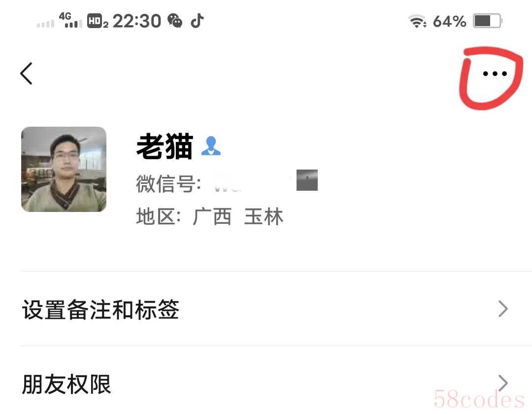Tap the 22:30 clock in status bar
This screenshot has height=414, width=532.
click(x=137, y=21)
